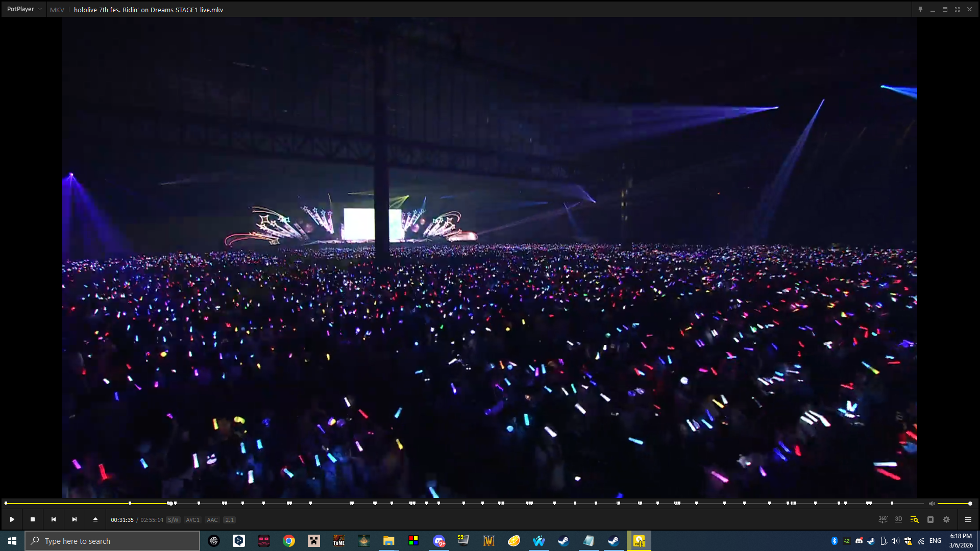Mute audio with the speaker icon
This screenshot has height=551, width=980.
(x=932, y=504)
